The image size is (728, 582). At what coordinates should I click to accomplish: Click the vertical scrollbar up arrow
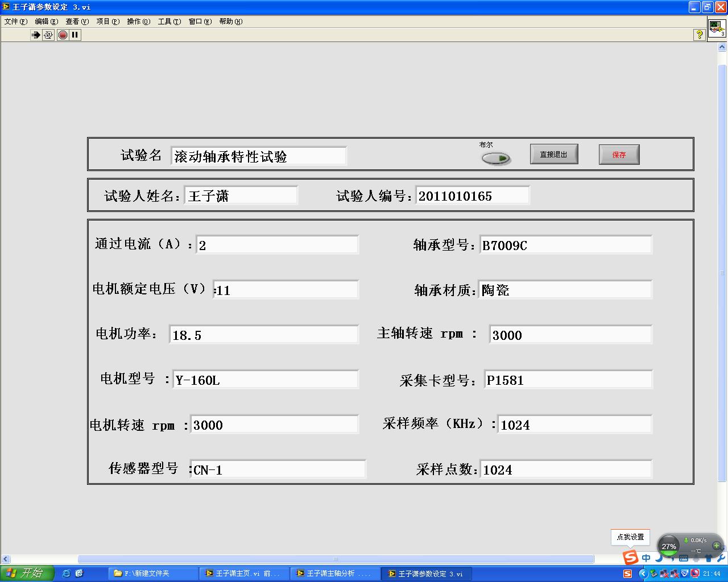(x=723, y=48)
